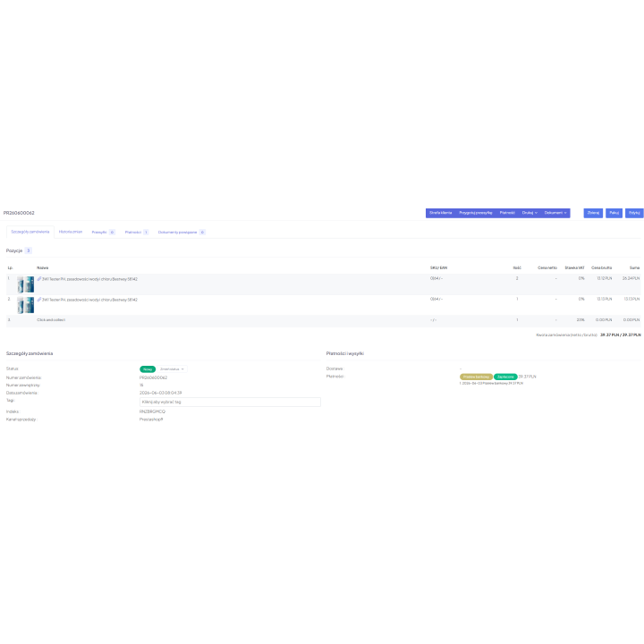Click the Edytuj button
644x644 pixels.
[x=634, y=213]
